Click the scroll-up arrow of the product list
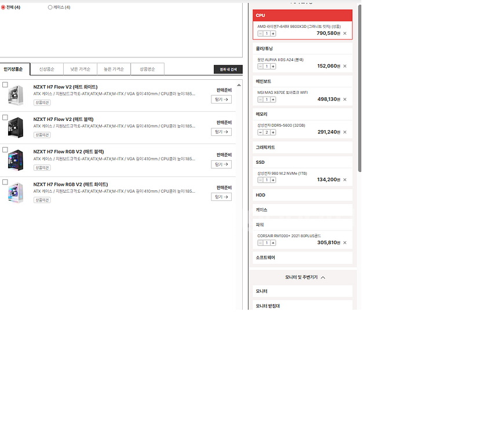Image resolution: width=504 pixels, height=434 pixels. (239, 85)
